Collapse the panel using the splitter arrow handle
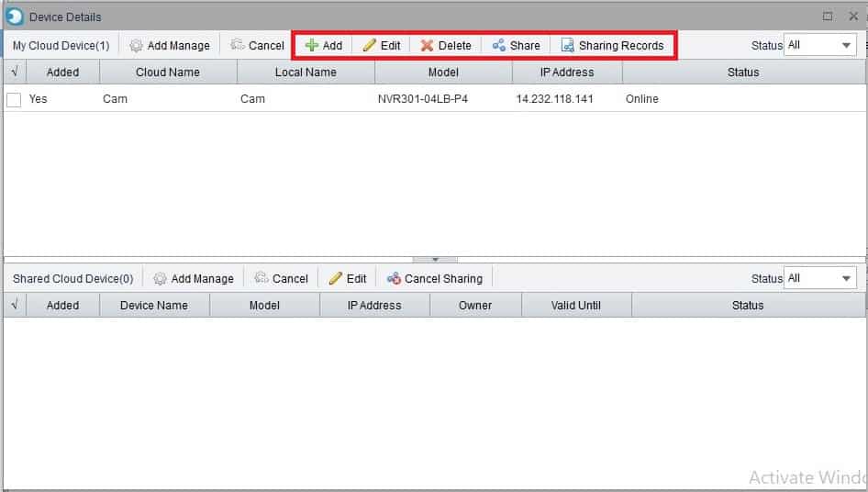 435,259
